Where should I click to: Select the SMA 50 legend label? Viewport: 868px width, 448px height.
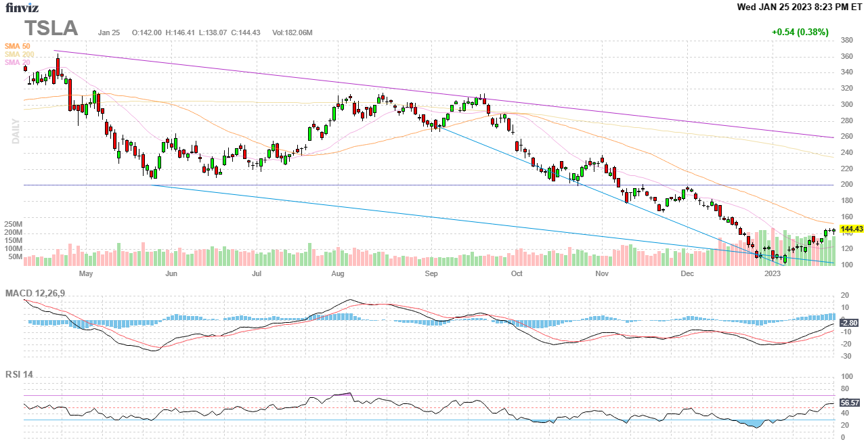(17, 46)
